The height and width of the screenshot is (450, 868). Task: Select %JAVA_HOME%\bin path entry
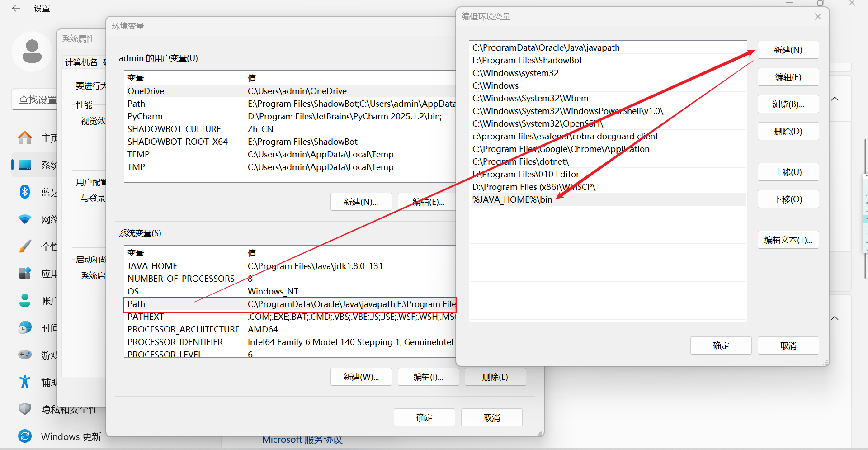608,199
